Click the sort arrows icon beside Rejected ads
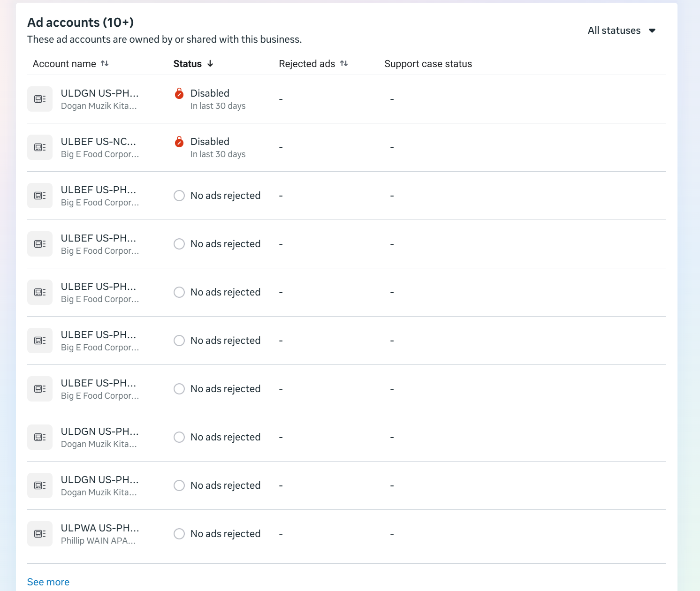This screenshot has height=591, width=700. pos(344,63)
